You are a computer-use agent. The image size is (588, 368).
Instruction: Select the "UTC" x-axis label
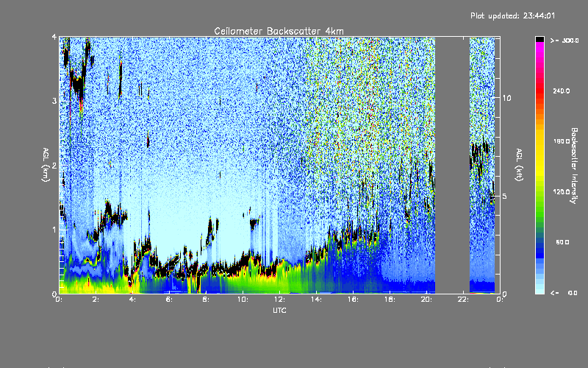279,310
